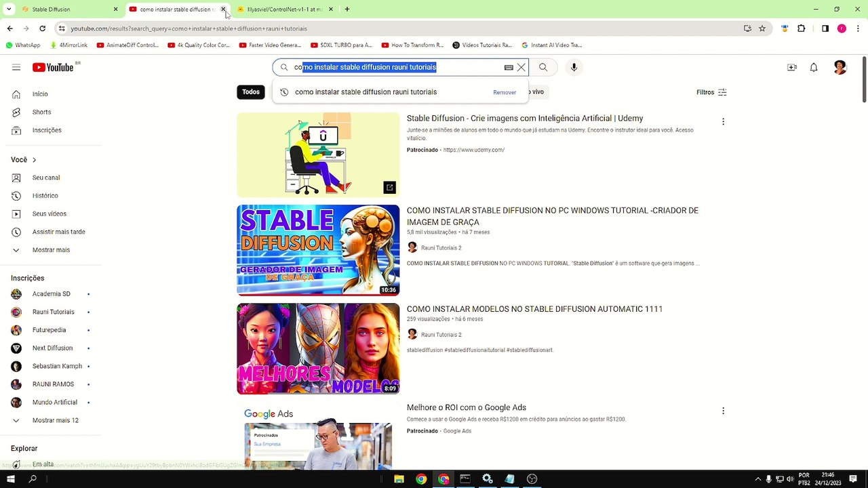Switch to the lllyasviel/ControlNet-v1-1 tab
The width and height of the screenshot is (868, 488).
point(285,9)
